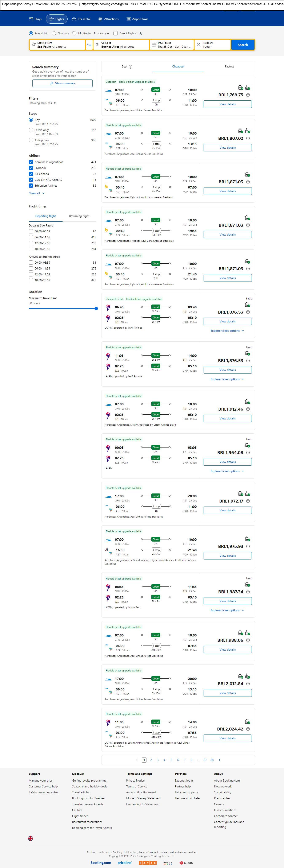Click the View summary button
The height and width of the screenshot is (868, 284).
pyautogui.click(x=63, y=83)
